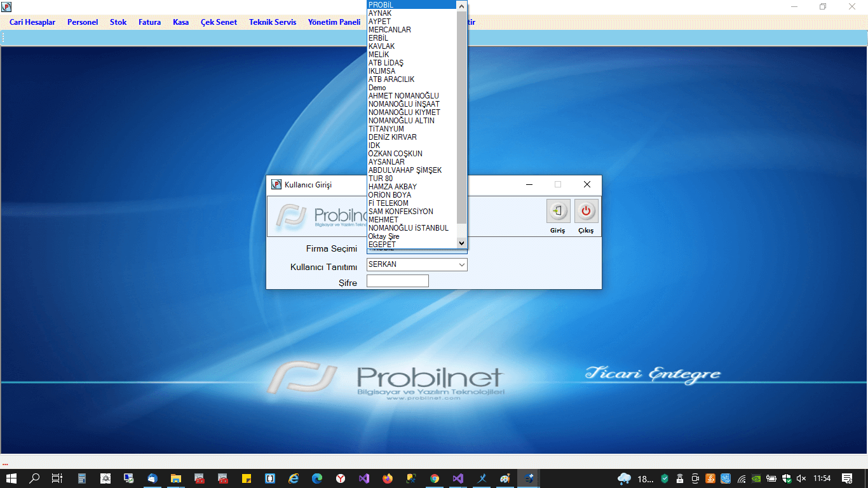
Task: Open the Sticky Notes taskbar icon
Action: pyautogui.click(x=247, y=478)
